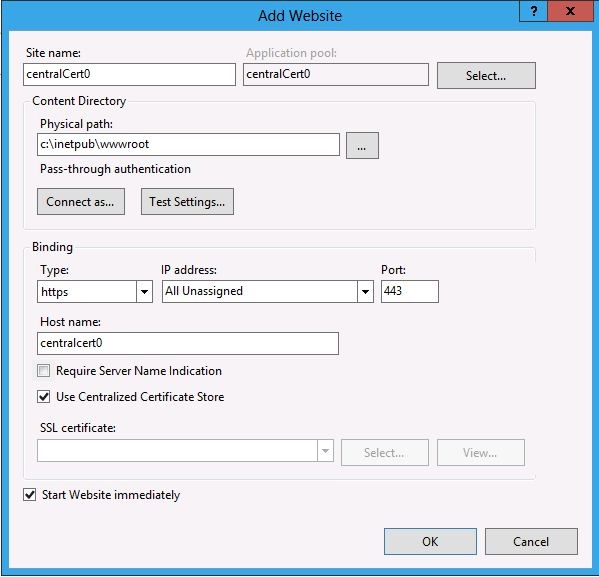
Task: Click the Port field showing 443
Action: (x=410, y=292)
